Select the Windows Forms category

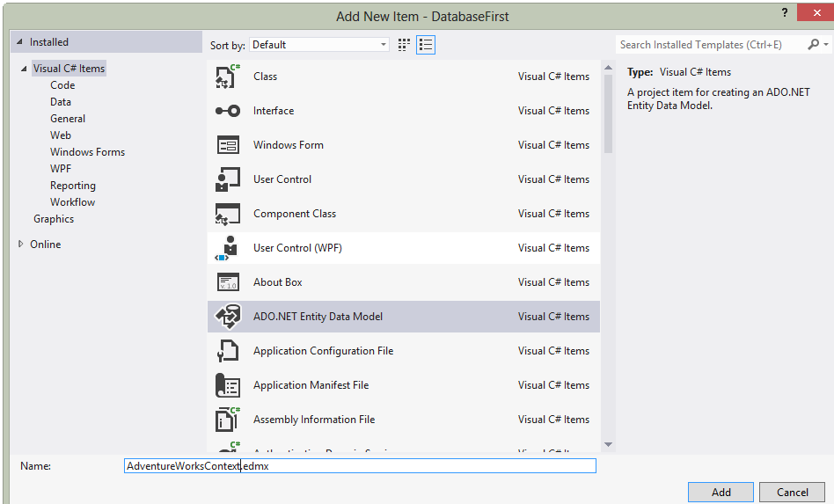tap(88, 152)
